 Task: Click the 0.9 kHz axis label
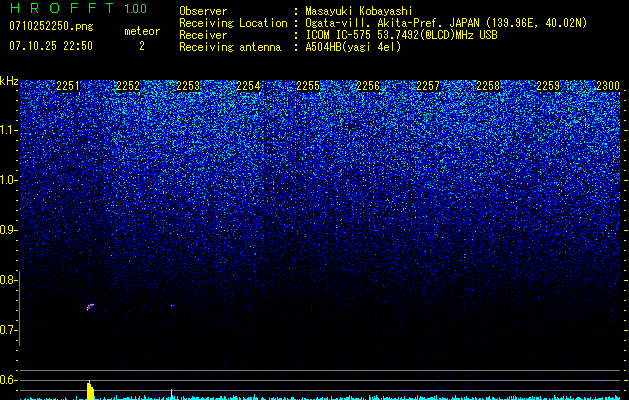8,230
